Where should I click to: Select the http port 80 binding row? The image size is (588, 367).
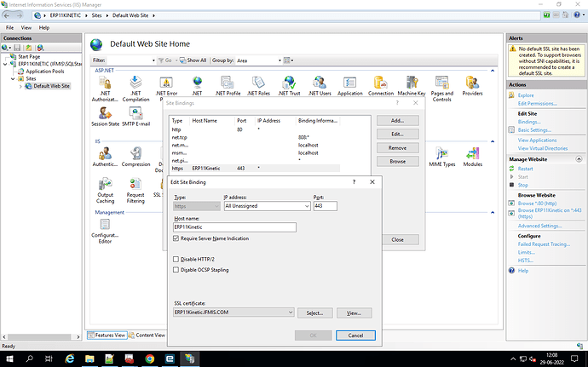coord(255,129)
